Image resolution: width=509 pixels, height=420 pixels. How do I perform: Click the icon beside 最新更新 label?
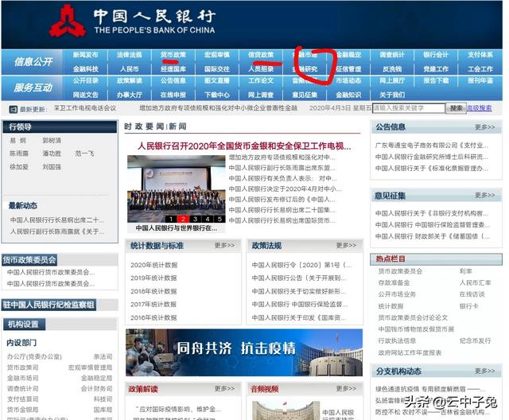point(14,110)
